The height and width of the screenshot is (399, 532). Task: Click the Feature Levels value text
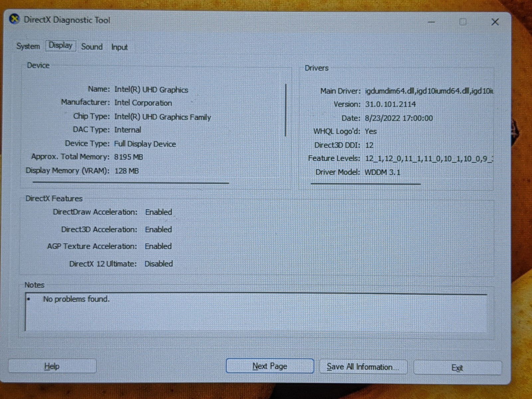click(x=429, y=159)
